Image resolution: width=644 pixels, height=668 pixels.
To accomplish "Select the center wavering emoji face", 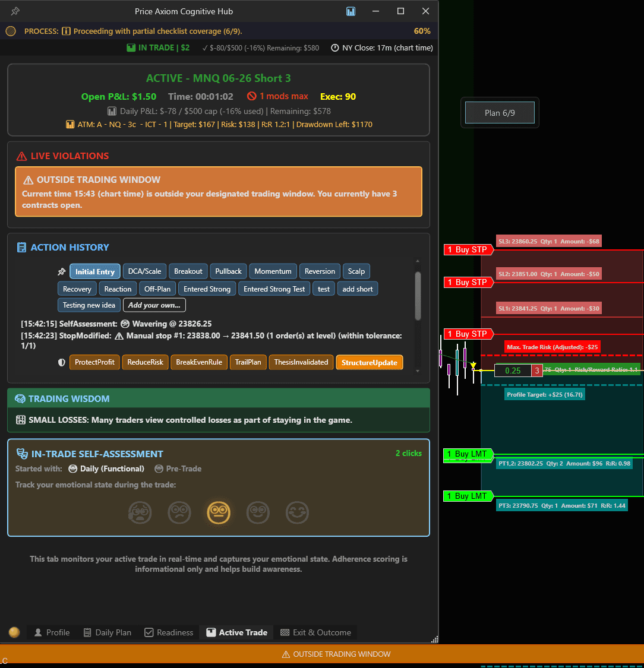I will coord(219,512).
